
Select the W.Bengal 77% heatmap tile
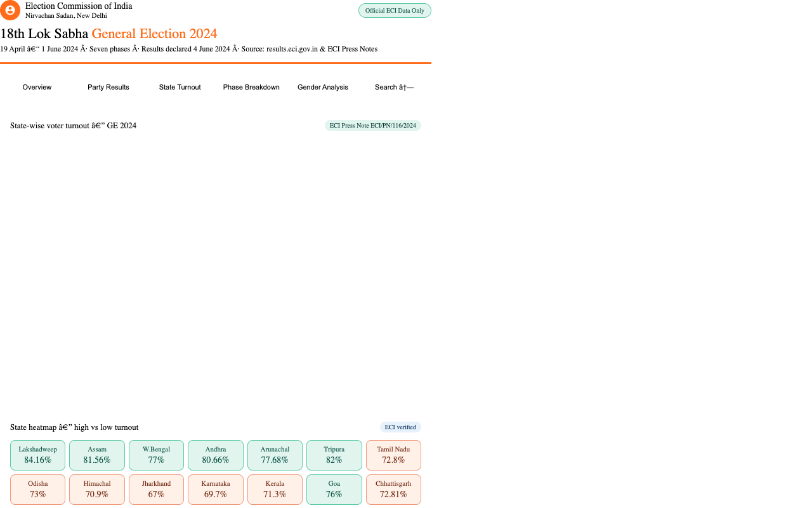click(x=156, y=455)
